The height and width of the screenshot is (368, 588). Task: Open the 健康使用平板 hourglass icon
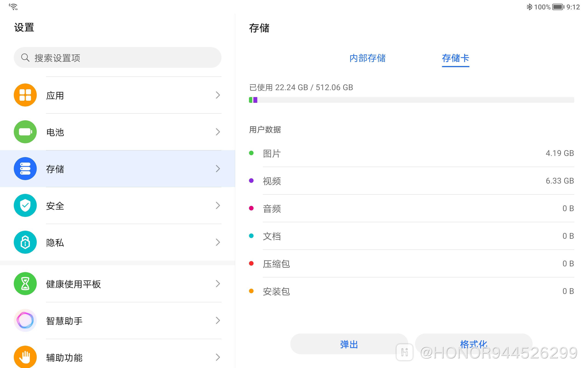click(x=25, y=284)
